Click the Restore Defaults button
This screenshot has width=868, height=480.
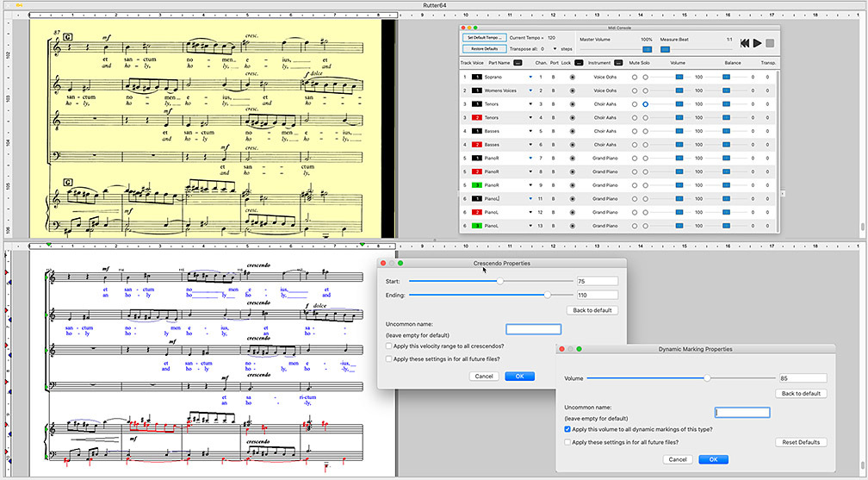(x=484, y=49)
